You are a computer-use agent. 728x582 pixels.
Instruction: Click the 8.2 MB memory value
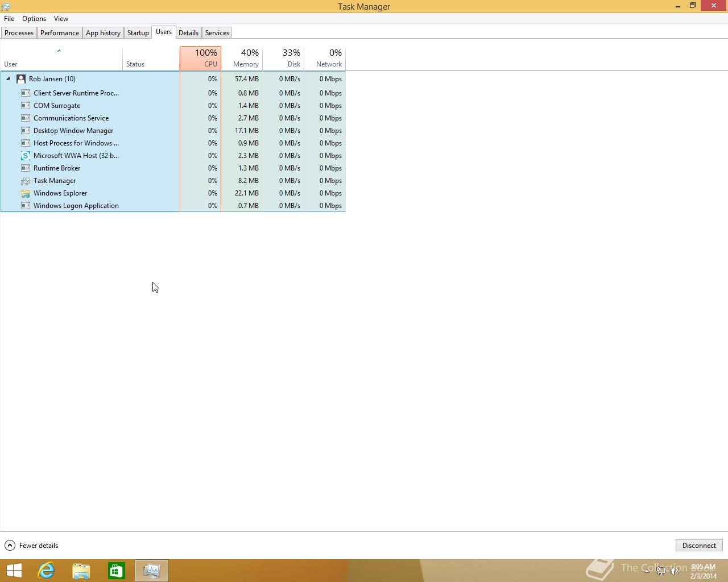pyautogui.click(x=249, y=181)
